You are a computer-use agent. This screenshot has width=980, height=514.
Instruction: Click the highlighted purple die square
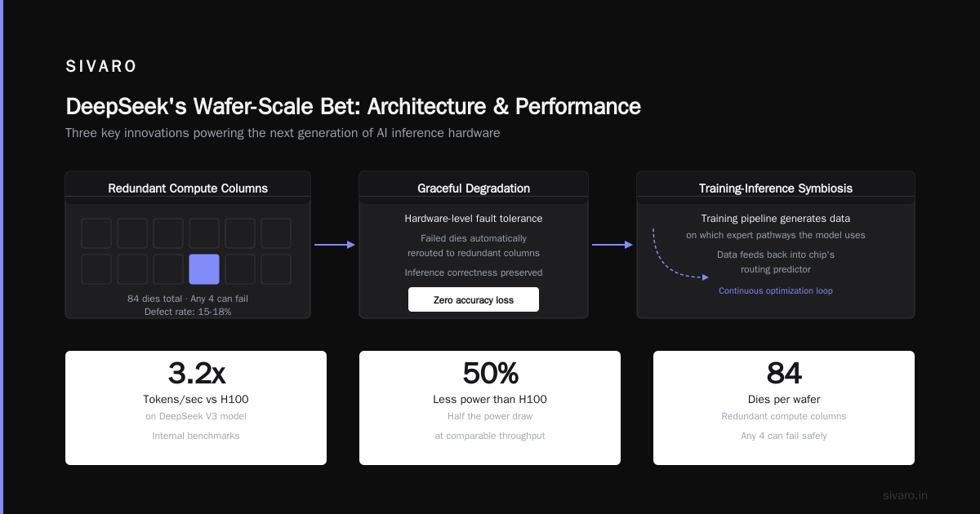click(204, 269)
